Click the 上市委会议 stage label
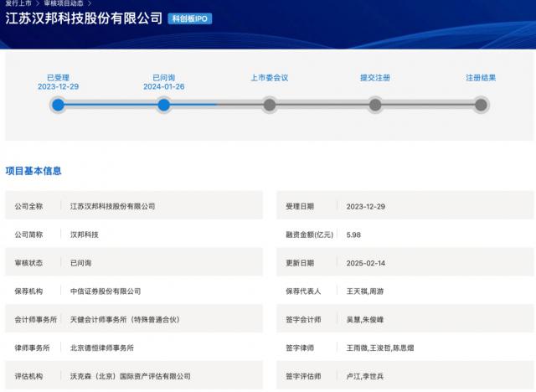The height and width of the screenshot is (392, 536). (270, 78)
